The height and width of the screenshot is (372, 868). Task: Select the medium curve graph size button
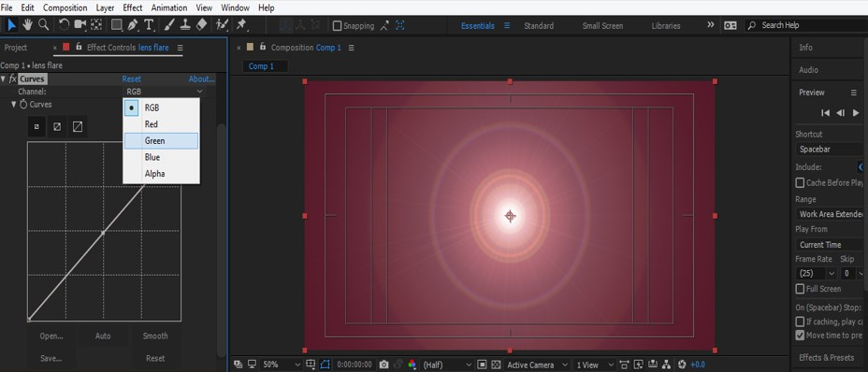[x=57, y=127]
